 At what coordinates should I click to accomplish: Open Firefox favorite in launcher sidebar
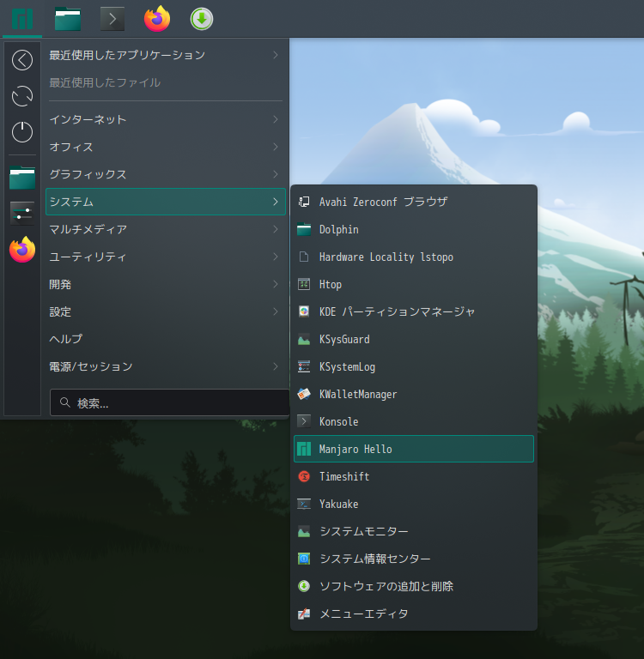22,250
